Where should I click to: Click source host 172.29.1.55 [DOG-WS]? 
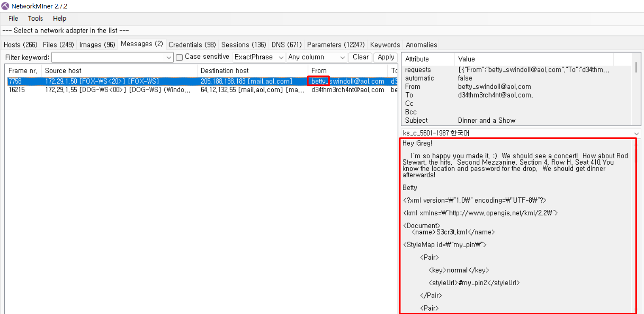118,90
